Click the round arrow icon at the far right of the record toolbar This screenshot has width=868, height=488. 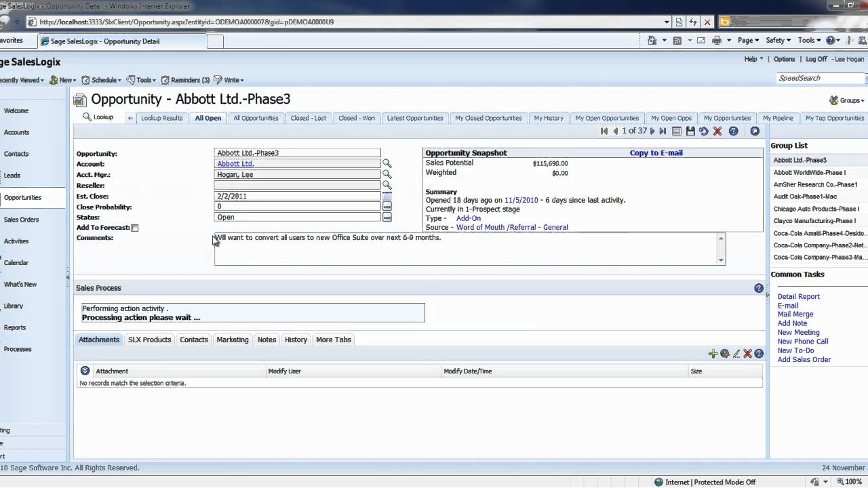[x=755, y=131]
